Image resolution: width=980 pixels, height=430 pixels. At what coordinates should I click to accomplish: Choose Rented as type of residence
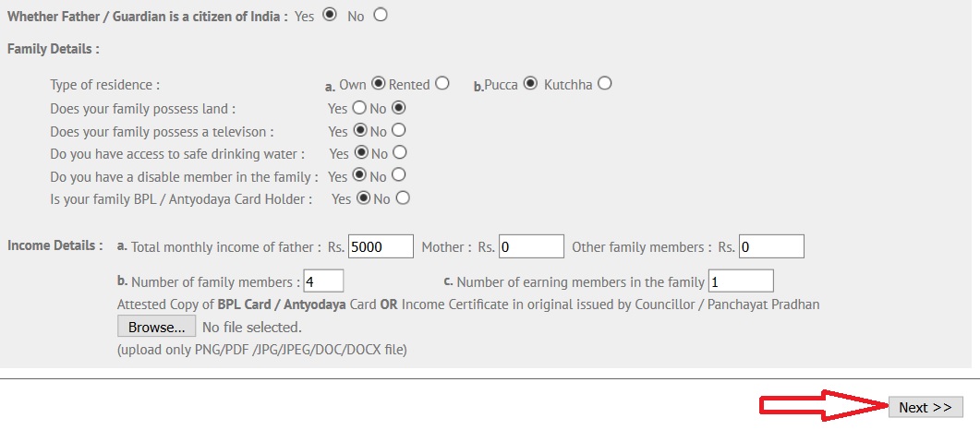pyautogui.click(x=442, y=83)
